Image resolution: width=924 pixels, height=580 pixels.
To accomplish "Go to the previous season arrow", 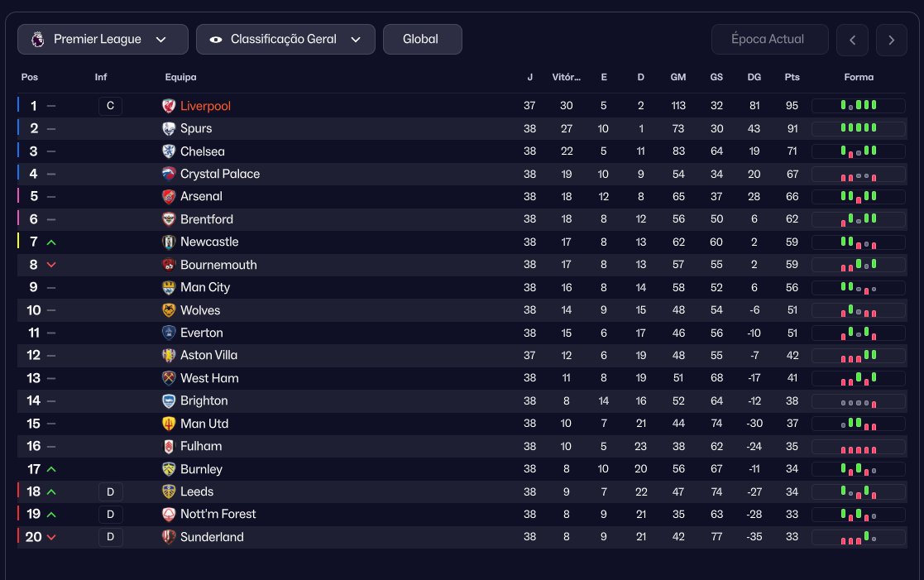I will point(852,40).
